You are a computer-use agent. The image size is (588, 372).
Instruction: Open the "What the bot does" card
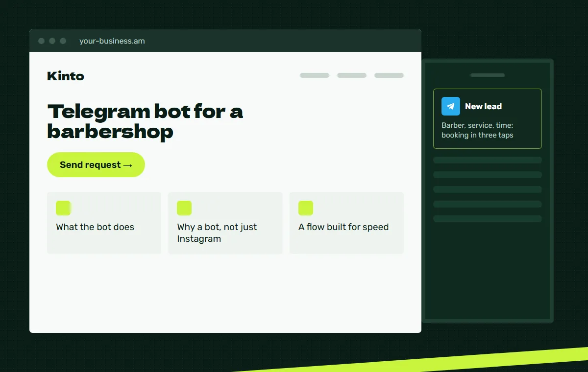[x=104, y=223]
